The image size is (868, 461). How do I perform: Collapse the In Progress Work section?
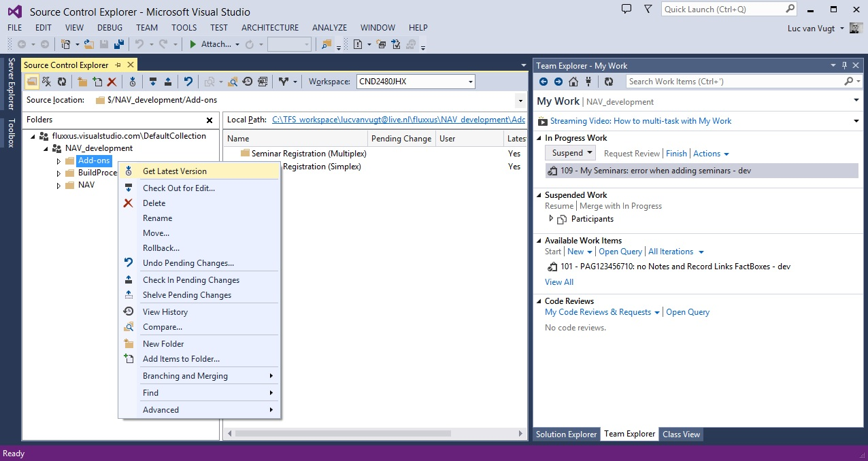(539, 138)
